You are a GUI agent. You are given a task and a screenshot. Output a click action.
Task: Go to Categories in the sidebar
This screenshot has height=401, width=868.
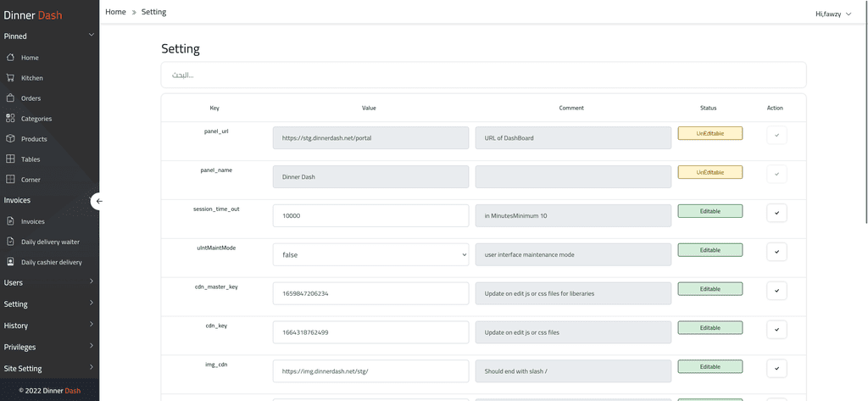(x=36, y=119)
